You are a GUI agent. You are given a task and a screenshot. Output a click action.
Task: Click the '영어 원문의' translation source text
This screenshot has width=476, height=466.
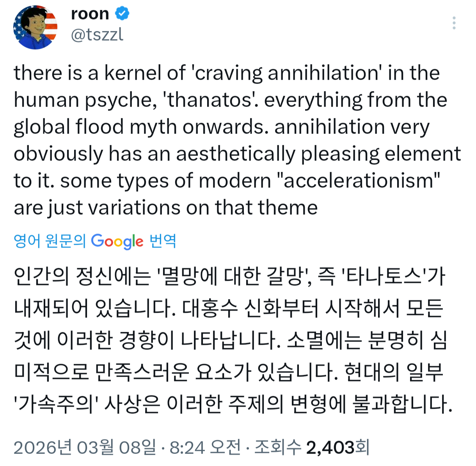[50, 241]
